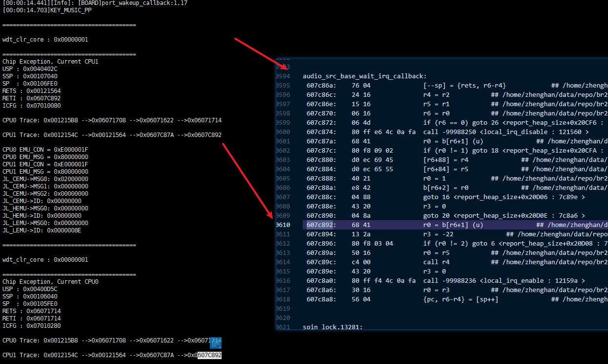The height and width of the screenshot is (364, 608).
Task: Click line number 3618 in the gutter
Action: pos(283,299)
